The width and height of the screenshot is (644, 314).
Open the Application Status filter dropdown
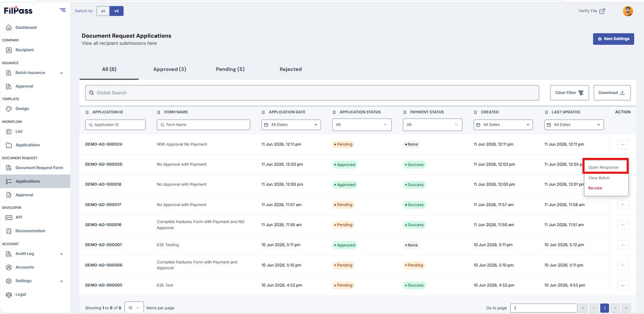click(x=362, y=125)
